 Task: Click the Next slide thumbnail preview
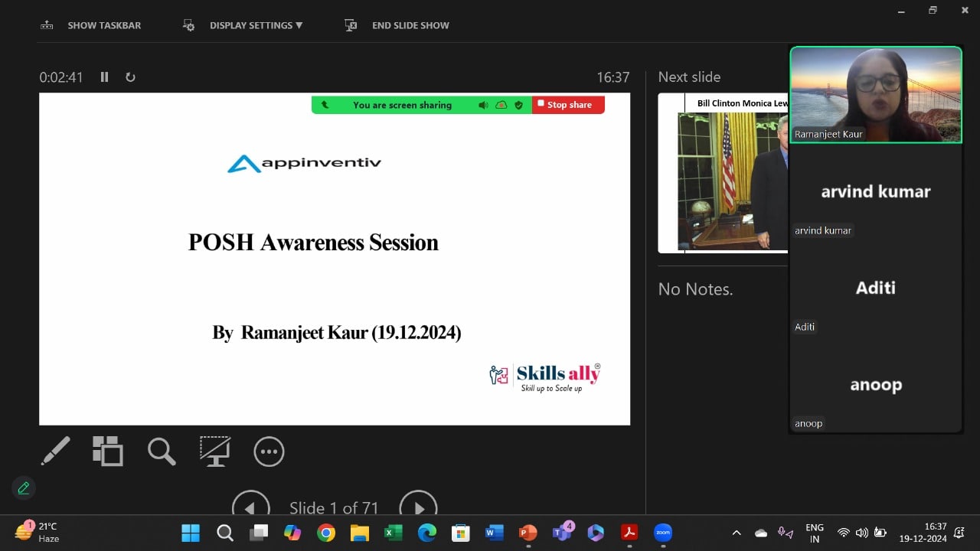723,174
